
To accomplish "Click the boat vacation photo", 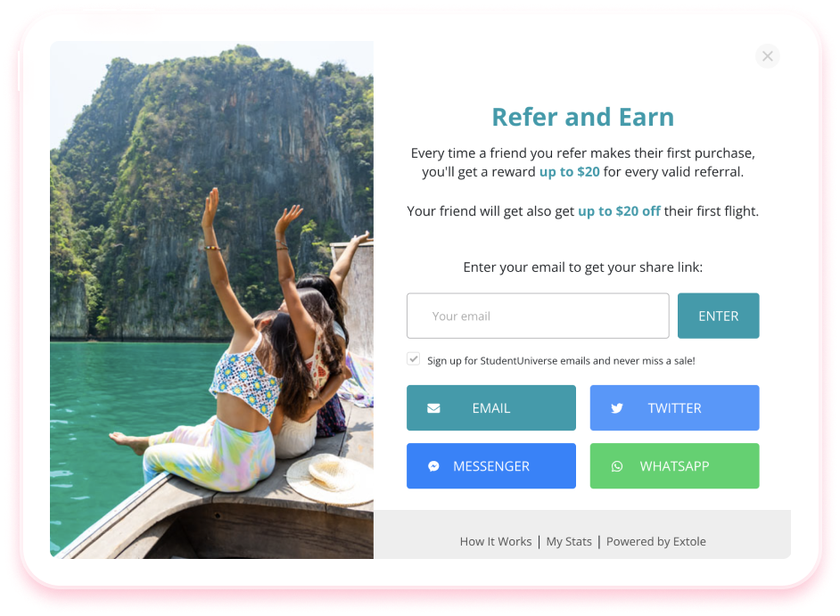I will [x=211, y=300].
